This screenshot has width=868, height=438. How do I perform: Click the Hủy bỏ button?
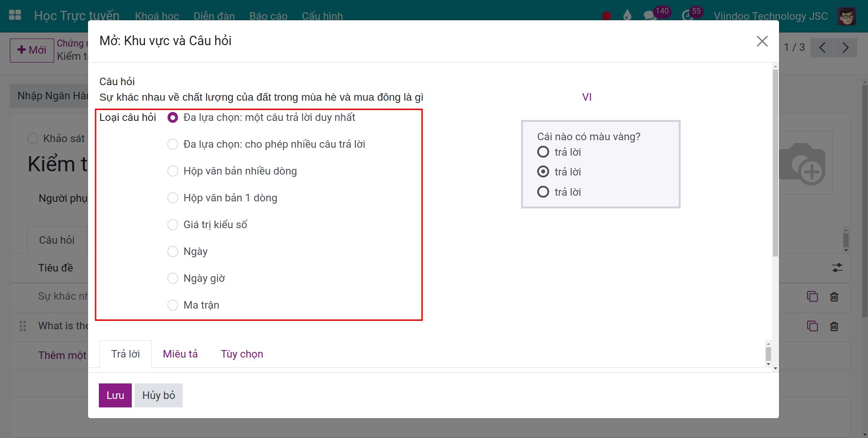[x=159, y=395]
